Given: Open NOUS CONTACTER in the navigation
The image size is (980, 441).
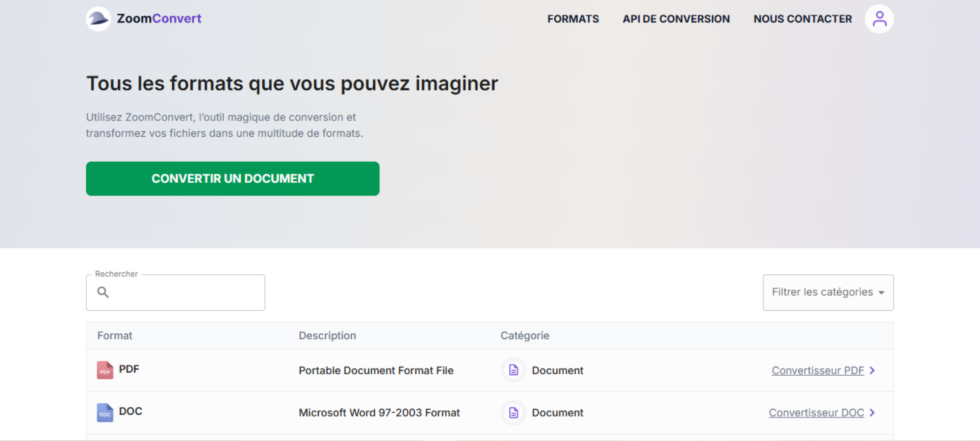Looking at the screenshot, I should [x=802, y=19].
